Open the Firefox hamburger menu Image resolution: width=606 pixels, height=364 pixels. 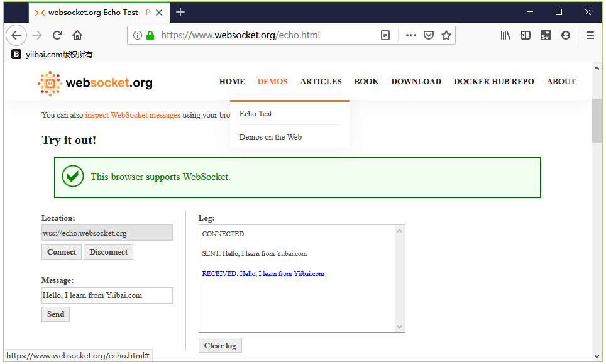click(590, 35)
